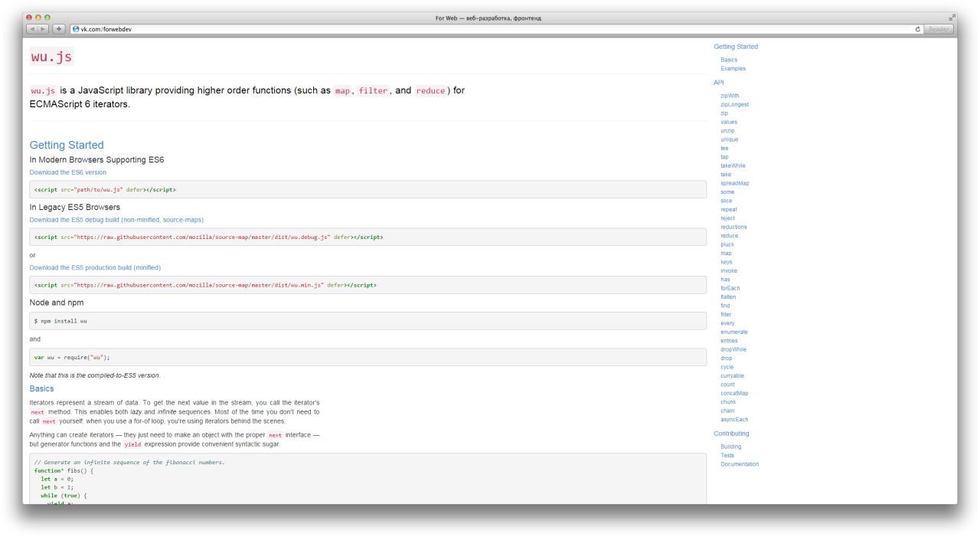The height and width of the screenshot is (537, 980).
Task: Jump to 'unique' in the API list
Action: [x=730, y=139]
